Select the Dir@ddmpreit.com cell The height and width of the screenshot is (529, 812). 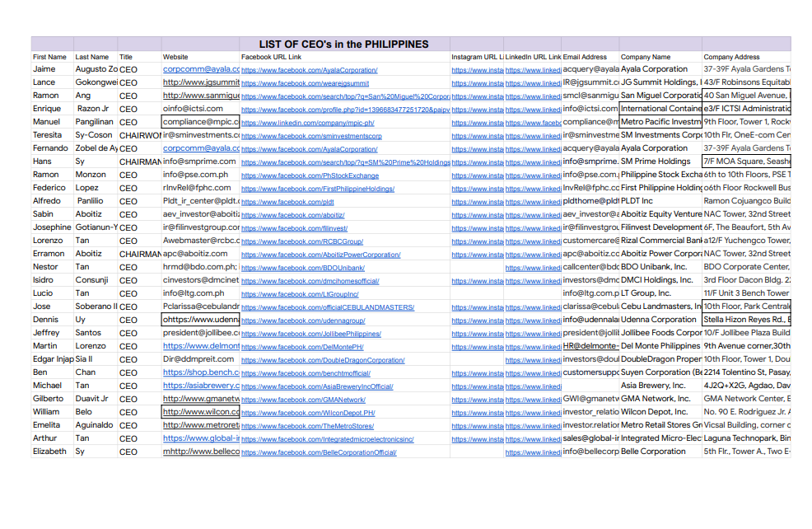coord(200,359)
